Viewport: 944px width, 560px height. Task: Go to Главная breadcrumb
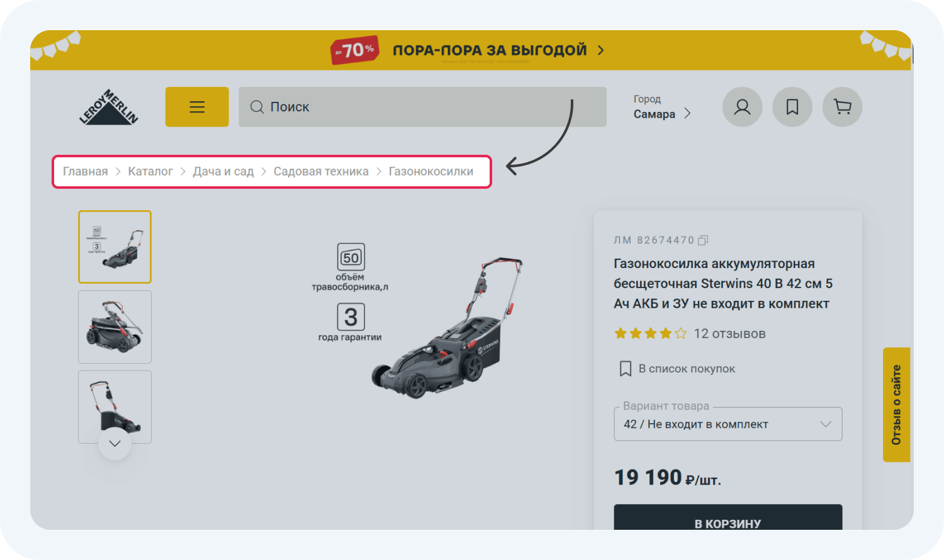pyautogui.click(x=85, y=171)
